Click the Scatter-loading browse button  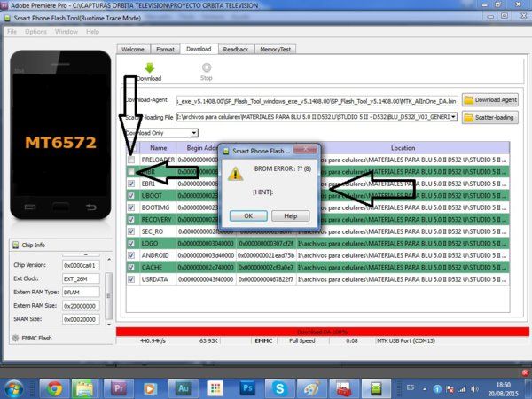point(490,117)
